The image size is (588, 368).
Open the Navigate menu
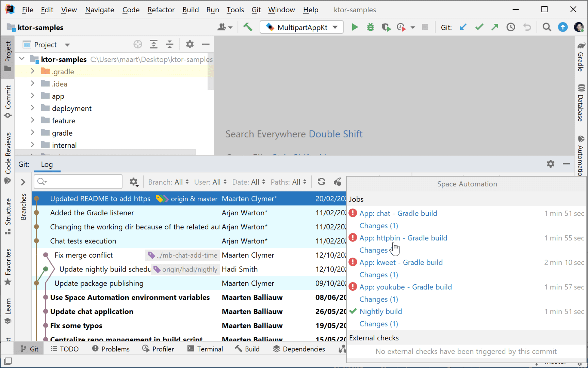tap(99, 10)
